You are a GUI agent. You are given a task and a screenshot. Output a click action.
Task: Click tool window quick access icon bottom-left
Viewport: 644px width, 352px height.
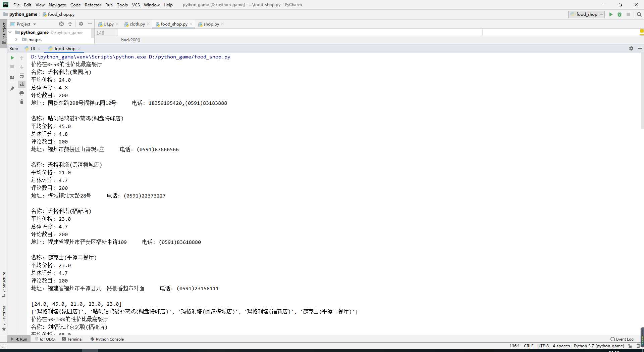pyautogui.click(x=4, y=346)
